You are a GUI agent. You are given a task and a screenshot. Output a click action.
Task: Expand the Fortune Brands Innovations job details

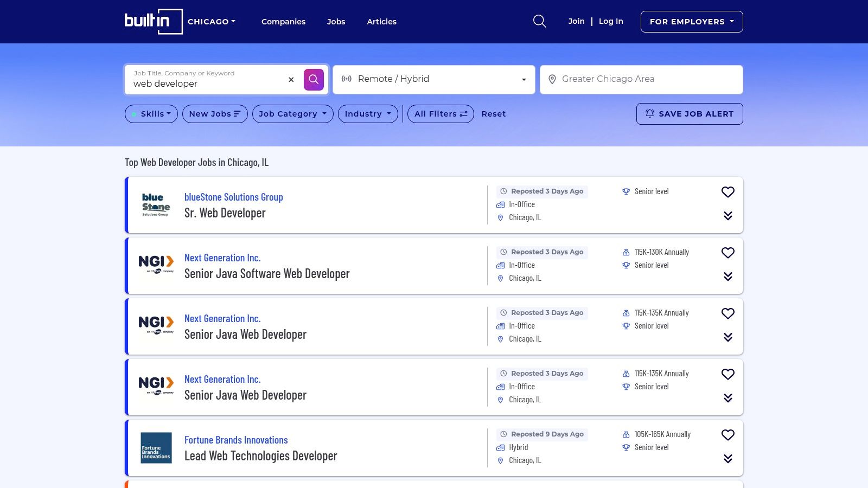click(728, 459)
